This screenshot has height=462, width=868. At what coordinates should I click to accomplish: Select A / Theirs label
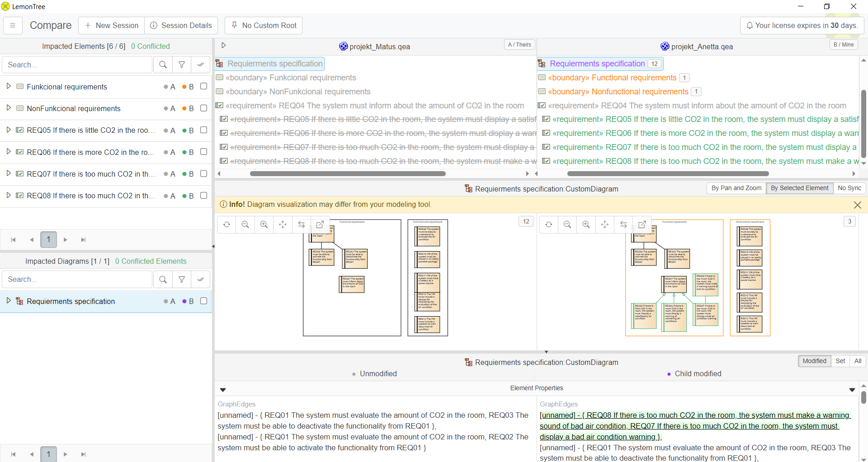pyautogui.click(x=519, y=45)
